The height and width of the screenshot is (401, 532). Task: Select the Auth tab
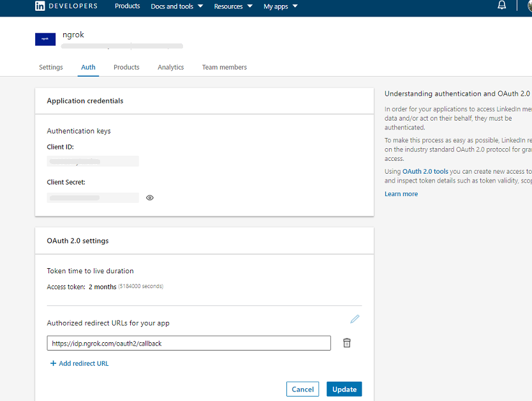[x=88, y=67]
